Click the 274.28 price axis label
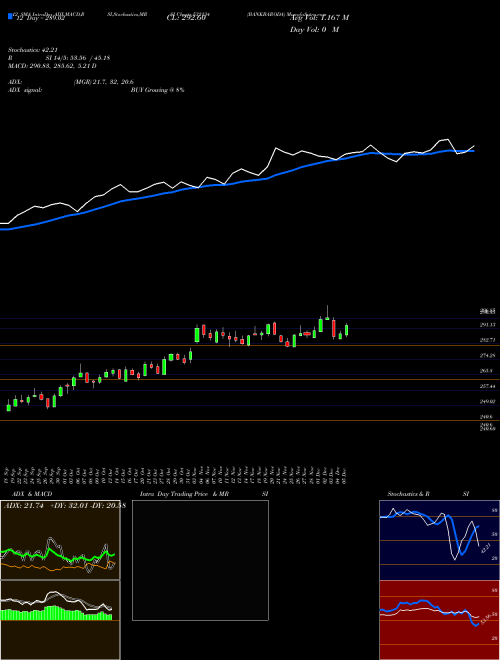This screenshot has height=660, width=500. [489, 356]
